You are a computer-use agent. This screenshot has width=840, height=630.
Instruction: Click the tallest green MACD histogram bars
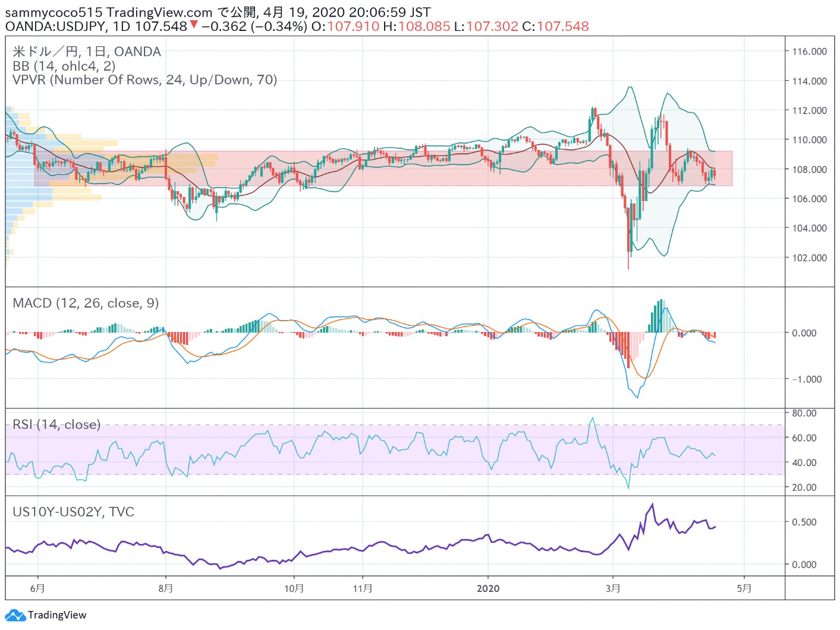click(660, 316)
